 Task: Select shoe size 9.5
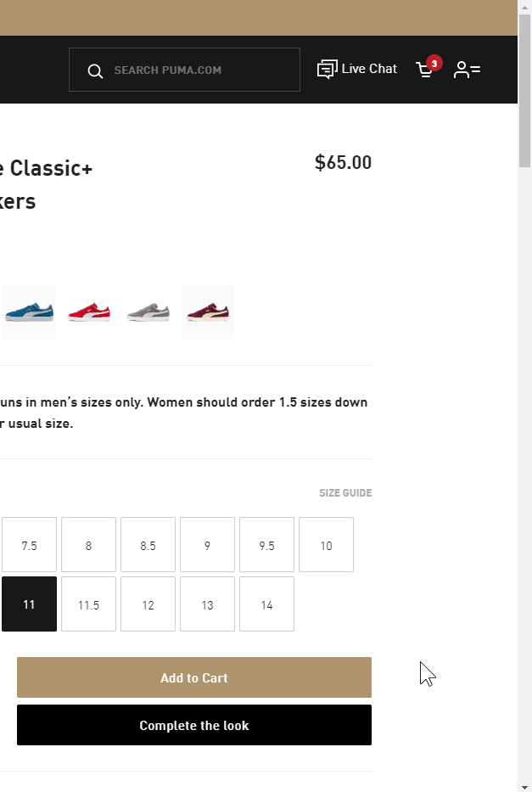(x=266, y=544)
